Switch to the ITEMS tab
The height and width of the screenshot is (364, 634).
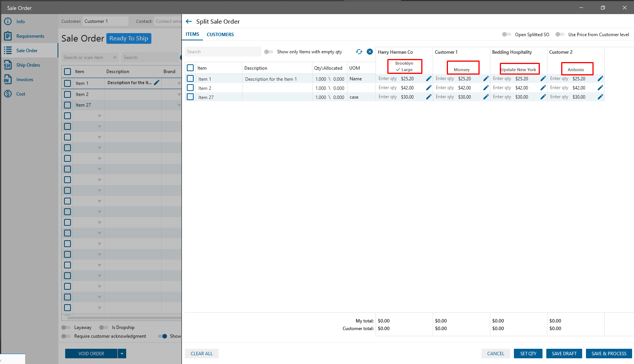(193, 34)
